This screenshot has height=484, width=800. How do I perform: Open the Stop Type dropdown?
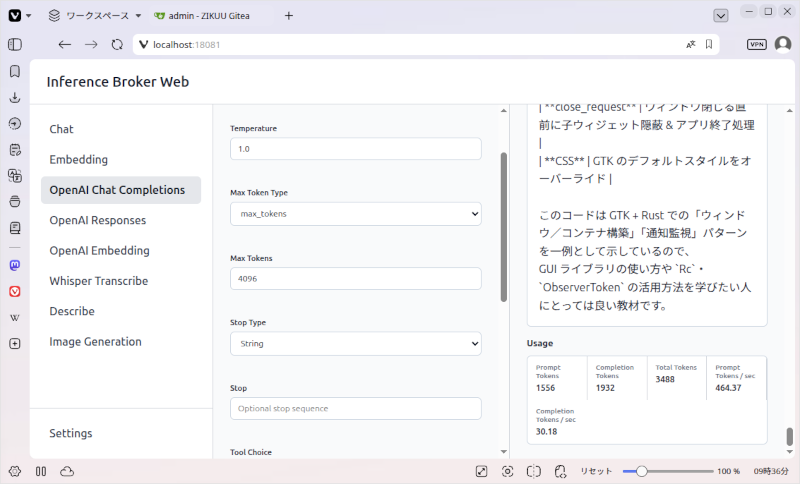coord(356,344)
